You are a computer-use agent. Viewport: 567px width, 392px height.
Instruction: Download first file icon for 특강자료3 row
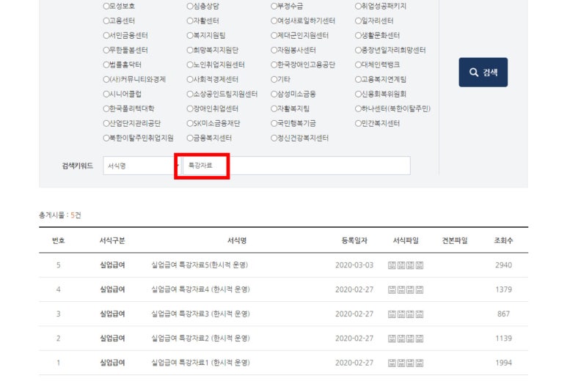(x=392, y=314)
